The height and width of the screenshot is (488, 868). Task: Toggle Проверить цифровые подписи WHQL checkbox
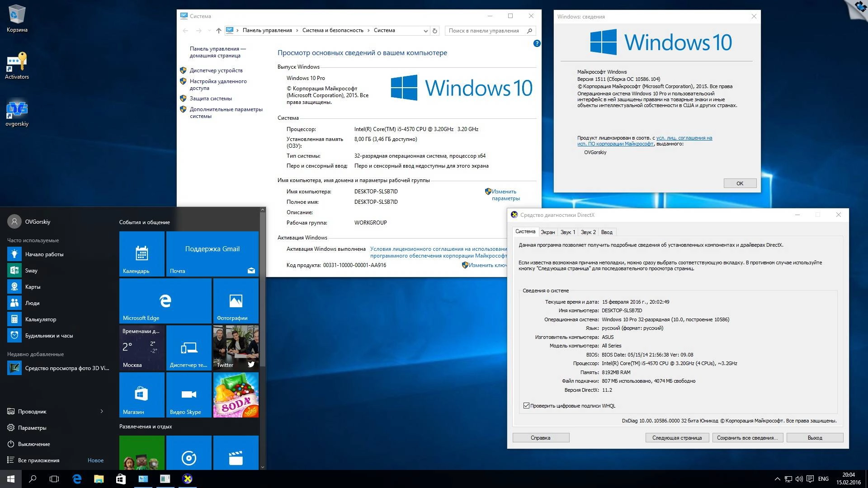pyautogui.click(x=526, y=406)
